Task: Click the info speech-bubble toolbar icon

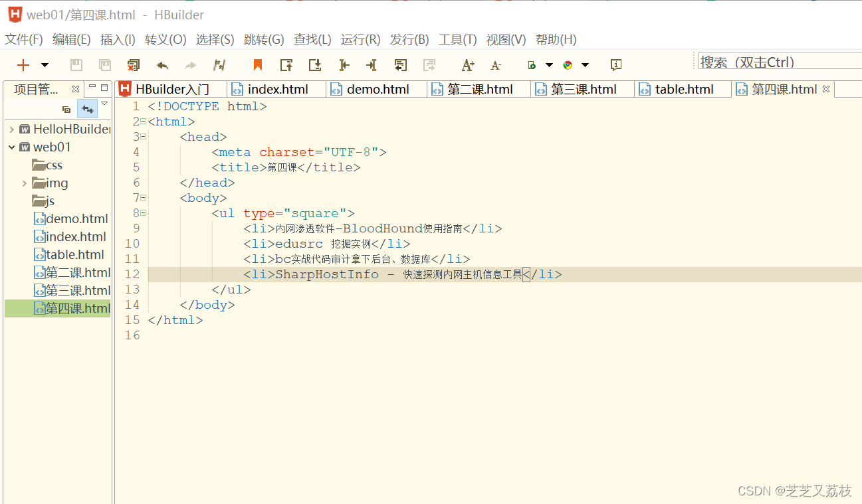Action: (x=616, y=64)
